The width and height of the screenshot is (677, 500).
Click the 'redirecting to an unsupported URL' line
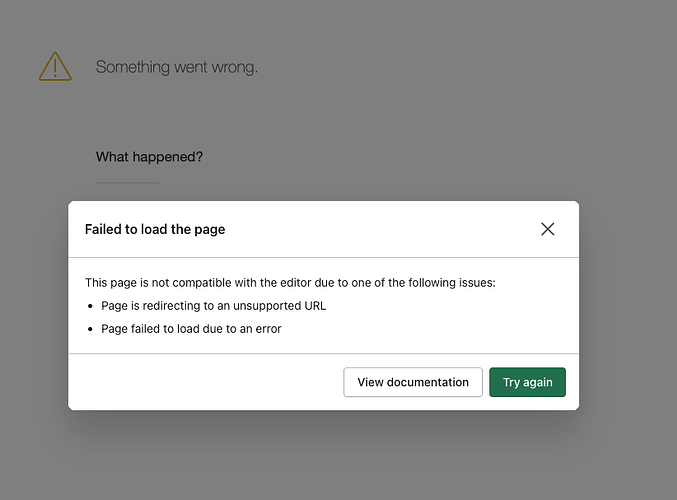tap(214, 305)
